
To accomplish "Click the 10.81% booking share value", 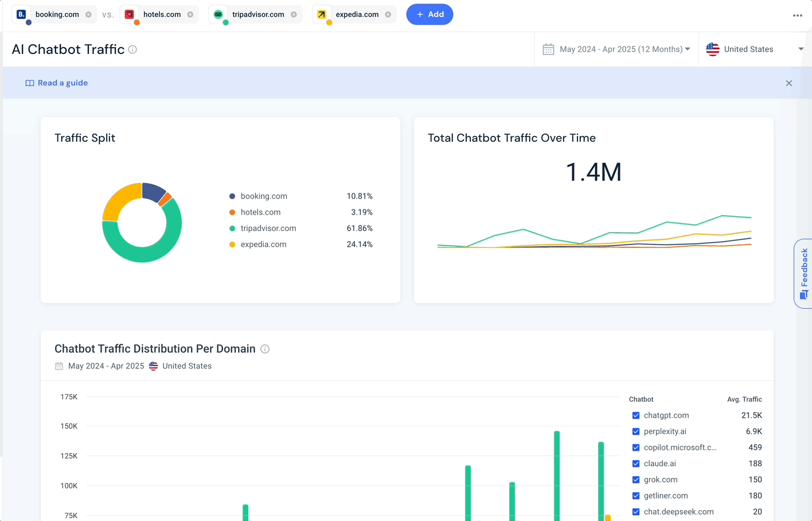I will pos(360,196).
